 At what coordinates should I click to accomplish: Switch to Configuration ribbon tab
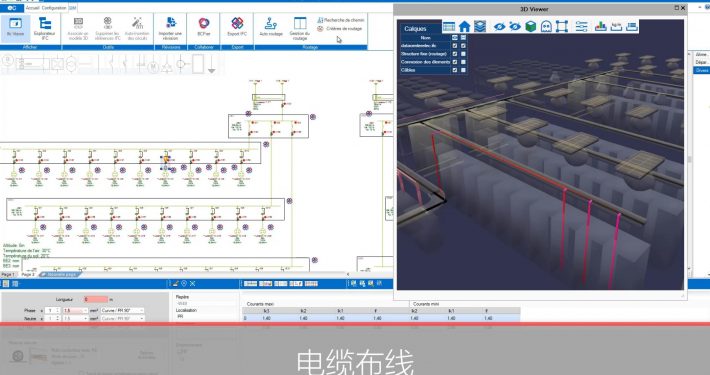[54, 8]
